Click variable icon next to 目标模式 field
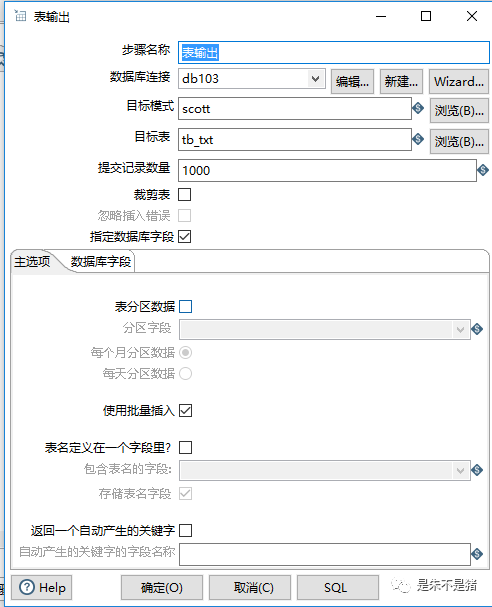This screenshot has width=492, height=607. click(418, 108)
